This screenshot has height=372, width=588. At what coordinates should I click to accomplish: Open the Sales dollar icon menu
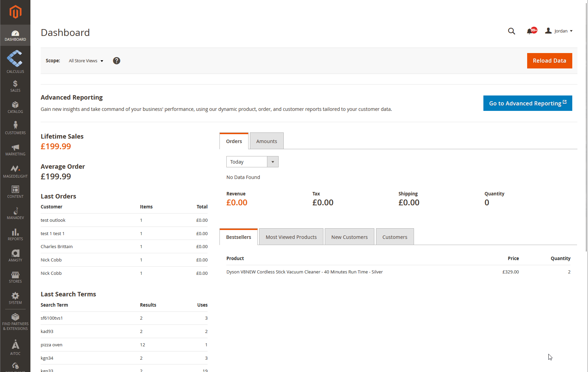(x=15, y=86)
